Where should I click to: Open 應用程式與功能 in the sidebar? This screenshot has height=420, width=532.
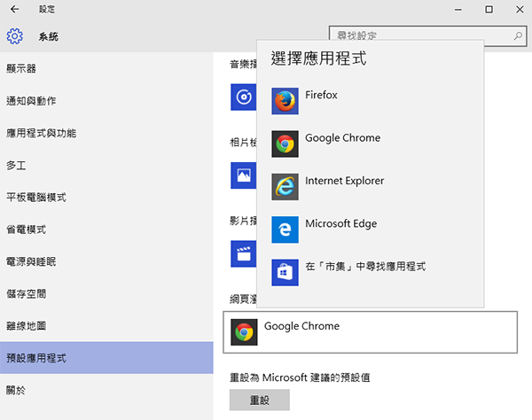click(106, 133)
